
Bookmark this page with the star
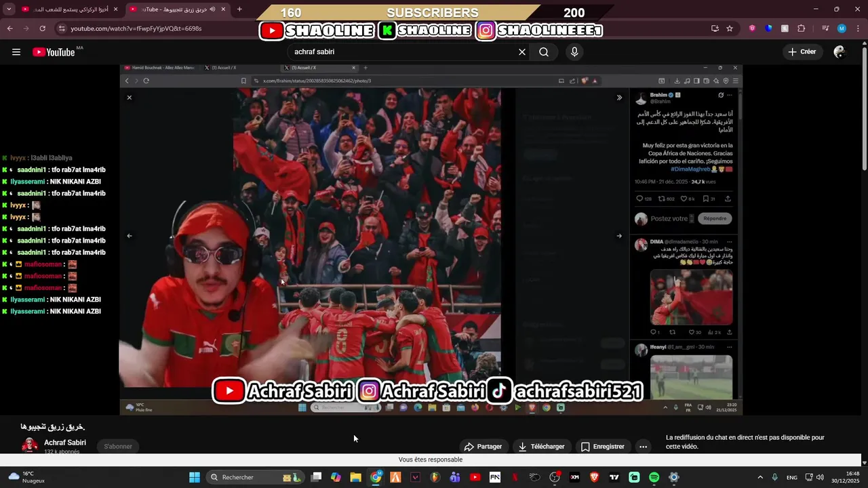pos(730,28)
